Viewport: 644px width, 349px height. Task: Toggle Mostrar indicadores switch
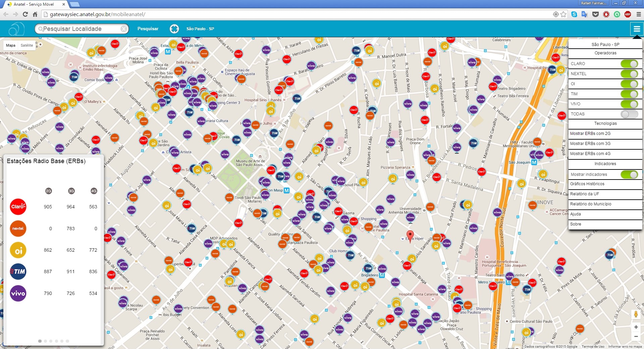click(629, 174)
